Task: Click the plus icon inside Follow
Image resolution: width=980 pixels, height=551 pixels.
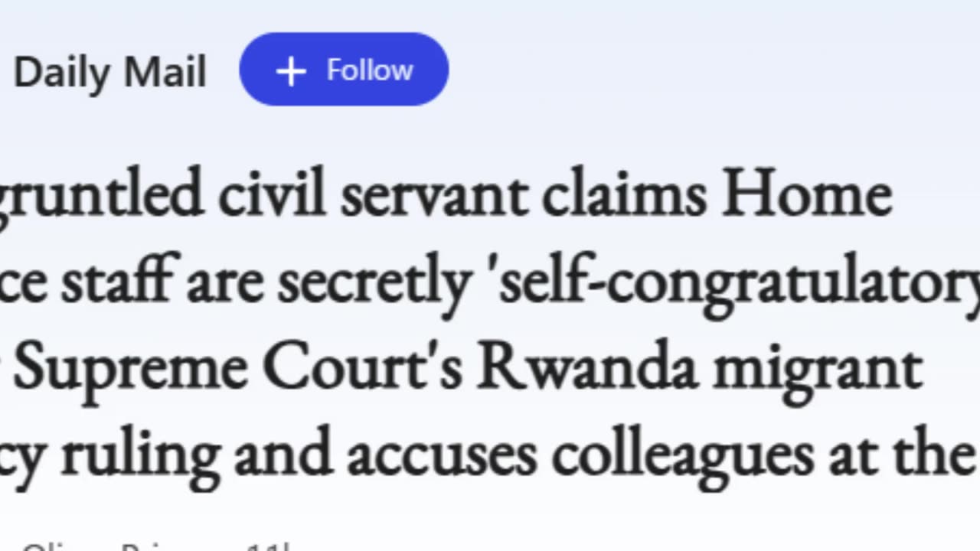Action: (291, 71)
